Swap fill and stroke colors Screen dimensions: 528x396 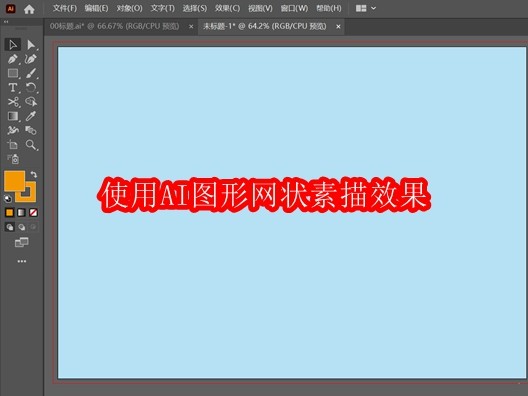[34, 174]
